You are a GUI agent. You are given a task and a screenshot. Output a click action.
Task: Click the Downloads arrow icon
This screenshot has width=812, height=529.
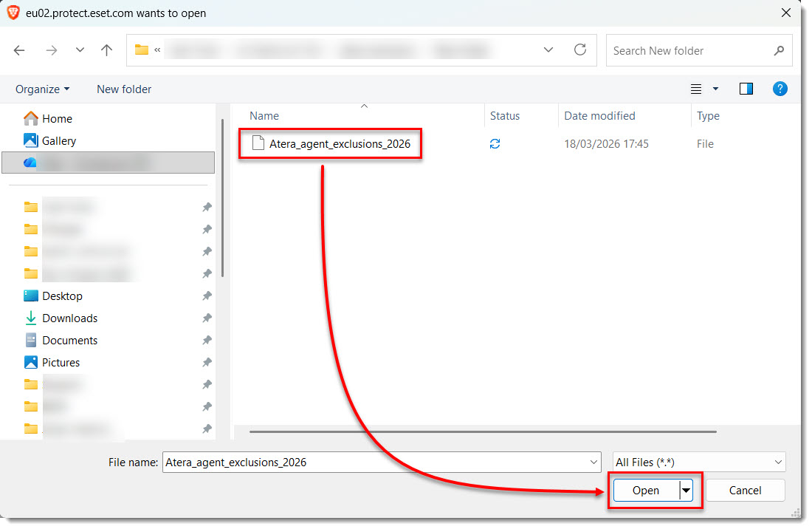(x=30, y=318)
